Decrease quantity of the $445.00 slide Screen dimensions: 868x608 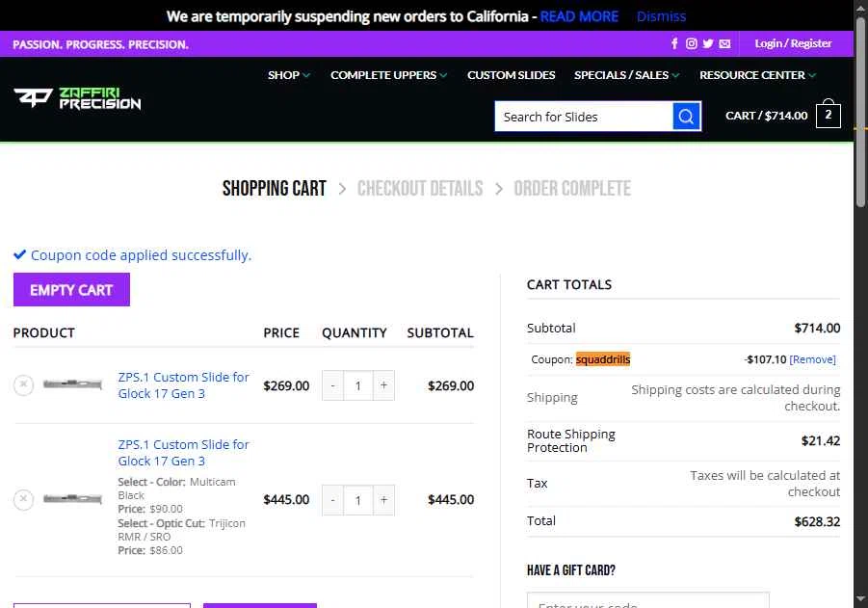(x=332, y=500)
